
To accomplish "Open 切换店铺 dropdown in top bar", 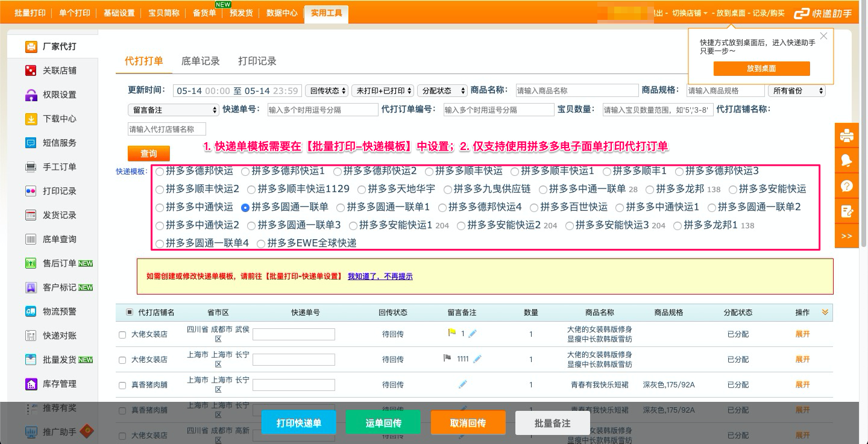I will pos(690,13).
